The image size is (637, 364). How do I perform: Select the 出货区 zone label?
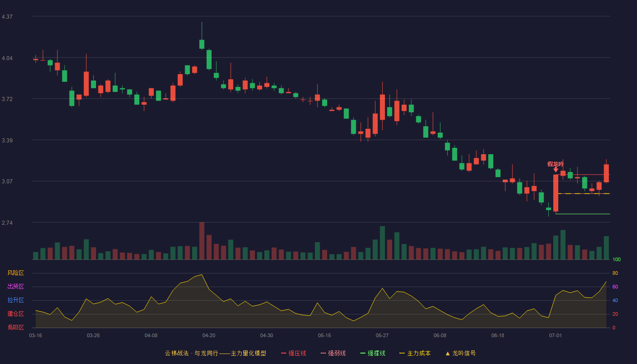click(16, 287)
